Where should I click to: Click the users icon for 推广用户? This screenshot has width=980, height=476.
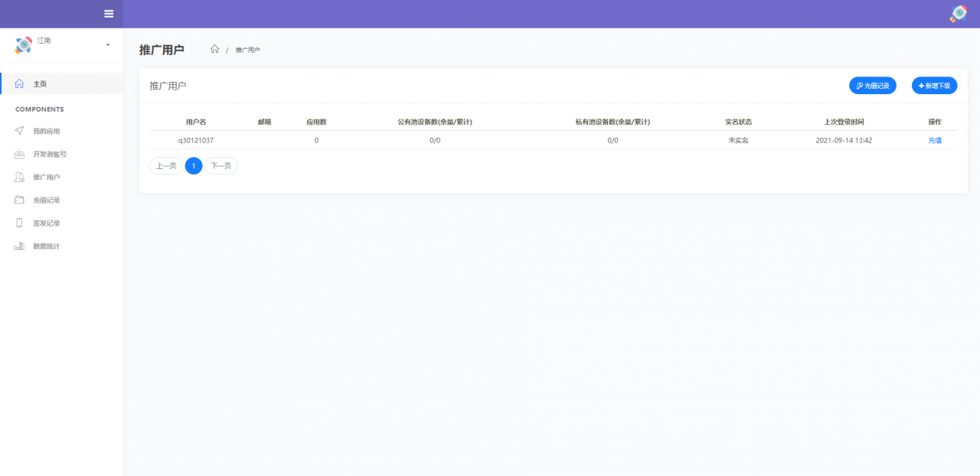click(x=19, y=177)
